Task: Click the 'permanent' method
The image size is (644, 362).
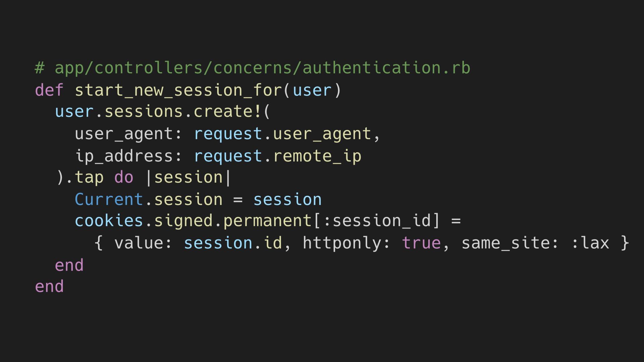Action: click(267, 222)
